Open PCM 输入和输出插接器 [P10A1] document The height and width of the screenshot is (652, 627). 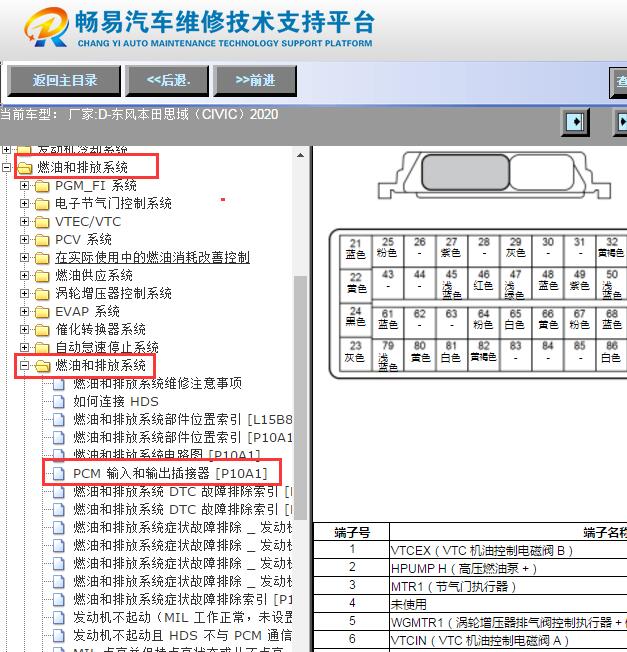coord(170,473)
